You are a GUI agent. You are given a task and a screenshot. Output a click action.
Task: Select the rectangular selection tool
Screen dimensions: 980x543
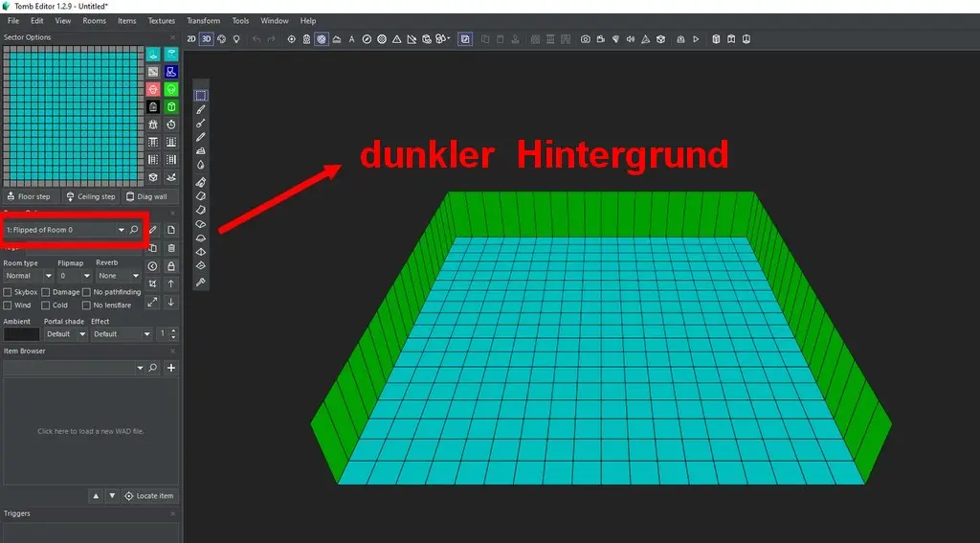[201, 96]
